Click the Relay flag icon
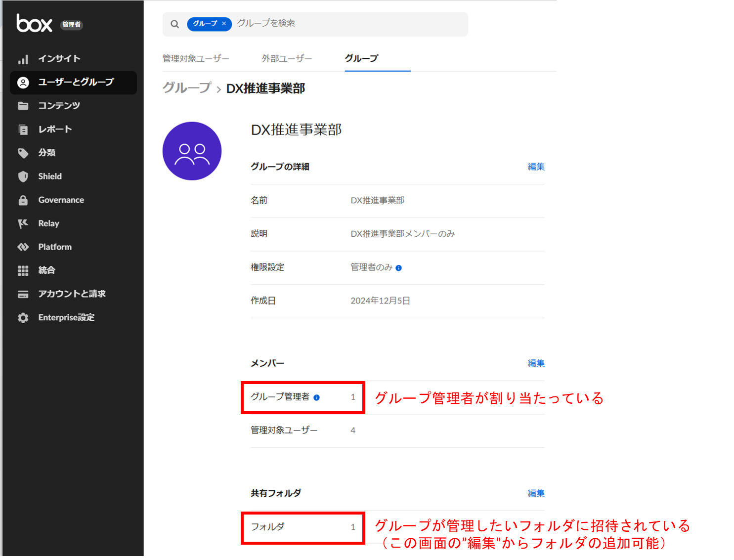Screen dimensions: 734x560 [23, 223]
